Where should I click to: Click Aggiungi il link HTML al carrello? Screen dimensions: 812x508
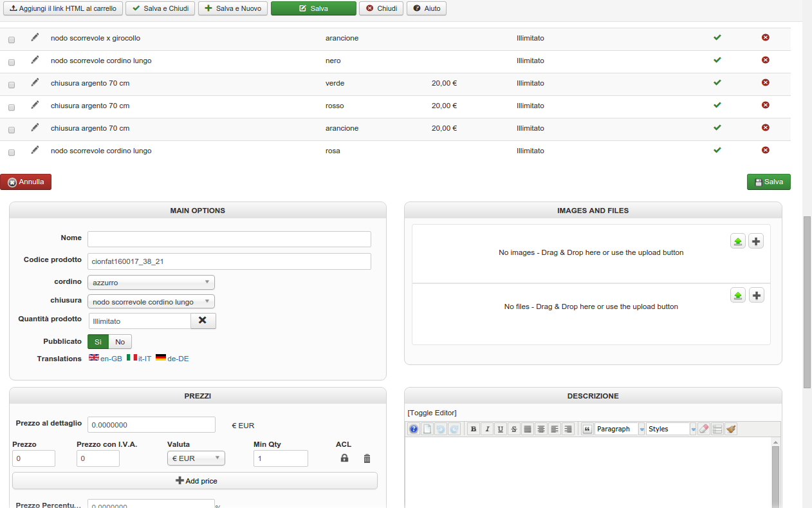(63, 8)
